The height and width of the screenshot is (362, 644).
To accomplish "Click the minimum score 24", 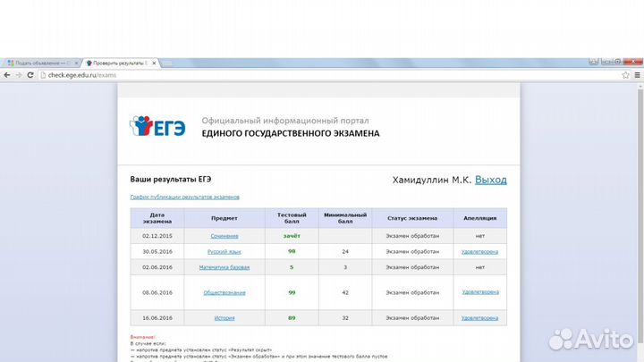I will click(x=345, y=251).
